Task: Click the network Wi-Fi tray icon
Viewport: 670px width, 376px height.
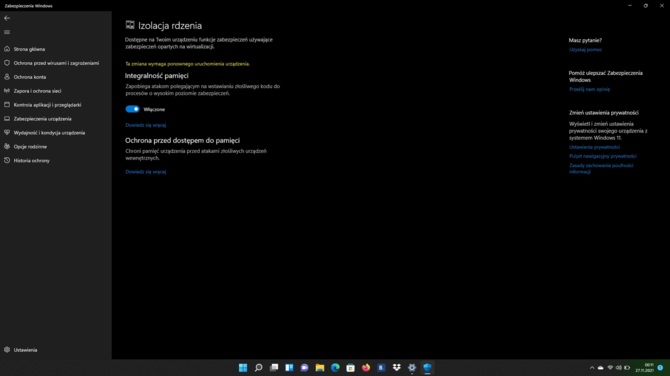Action: pyautogui.click(x=610, y=367)
